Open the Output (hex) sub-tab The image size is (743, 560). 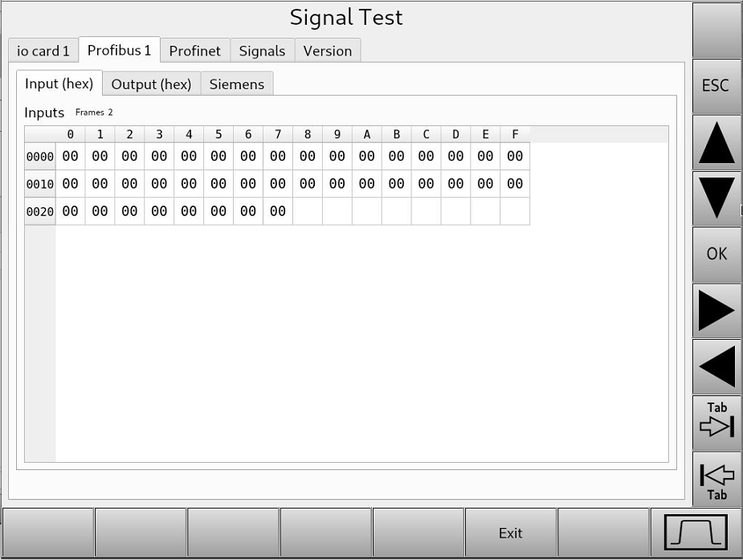click(x=151, y=84)
